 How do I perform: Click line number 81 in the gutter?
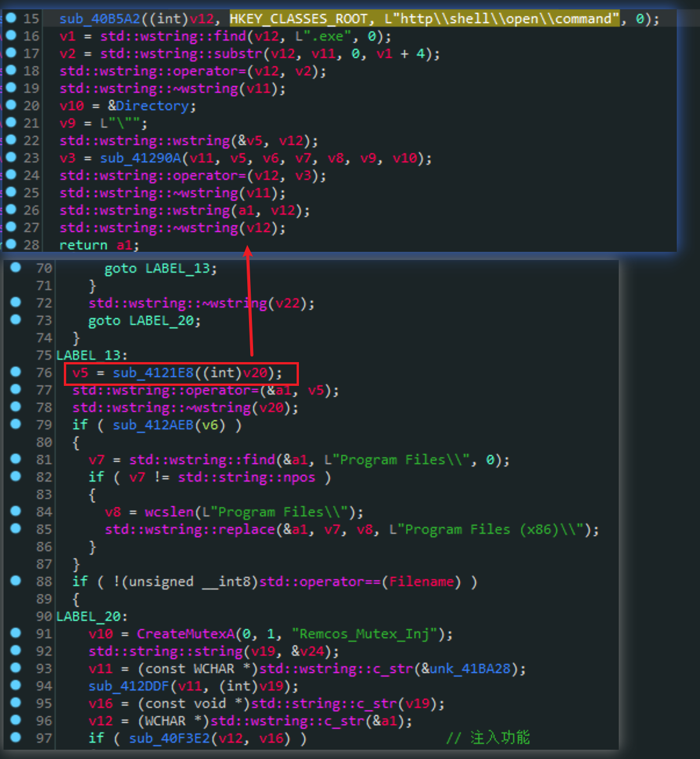point(44,460)
